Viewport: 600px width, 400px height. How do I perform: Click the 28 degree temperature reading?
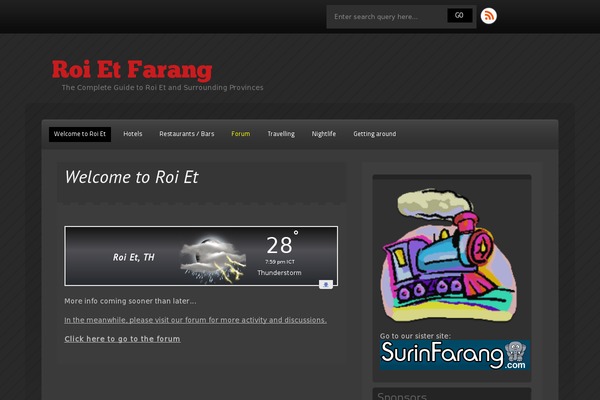tap(282, 244)
